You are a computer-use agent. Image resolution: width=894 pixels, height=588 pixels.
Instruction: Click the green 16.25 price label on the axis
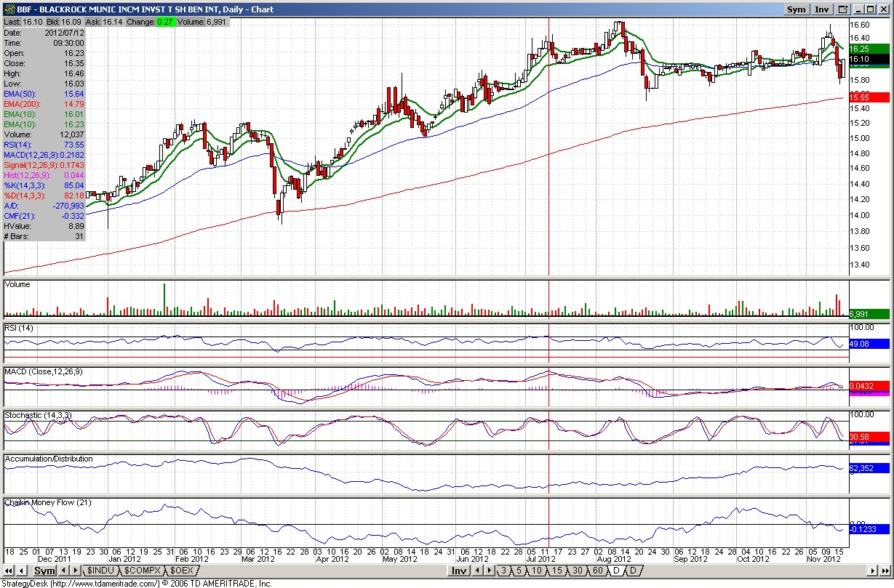point(869,48)
